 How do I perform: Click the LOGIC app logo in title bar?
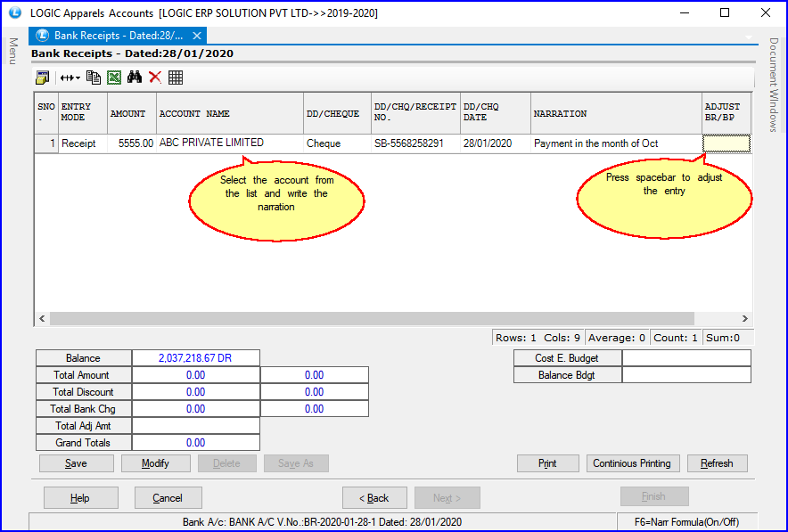coord(15,12)
